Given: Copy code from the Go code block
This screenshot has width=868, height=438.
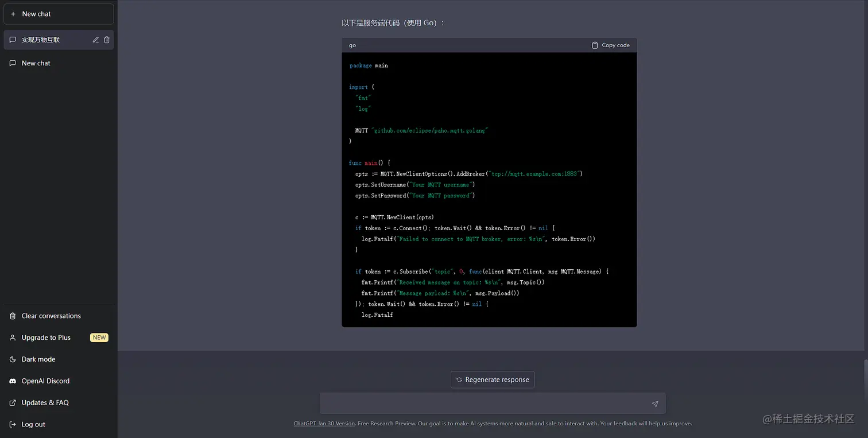Looking at the screenshot, I should (x=611, y=45).
